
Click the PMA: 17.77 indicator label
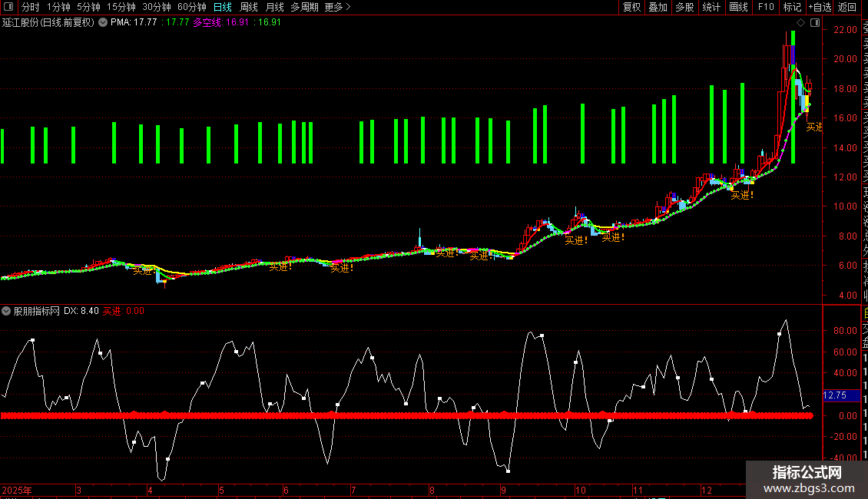point(134,23)
